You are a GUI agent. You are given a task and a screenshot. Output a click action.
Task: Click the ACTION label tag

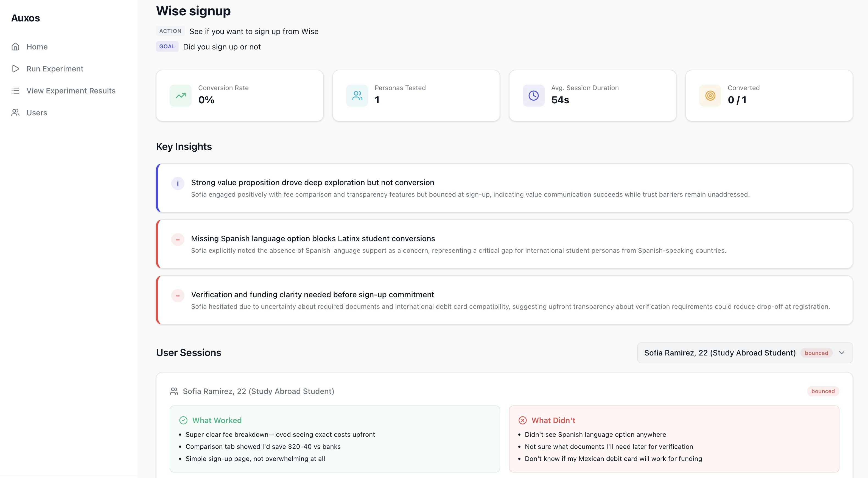(x=170, y=31)
